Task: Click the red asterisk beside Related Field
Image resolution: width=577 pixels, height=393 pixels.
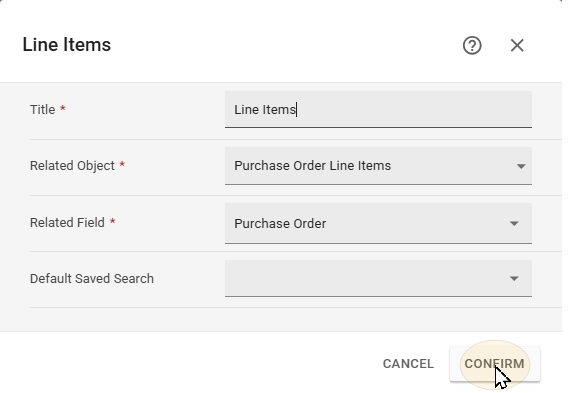Action: point(113,221)
